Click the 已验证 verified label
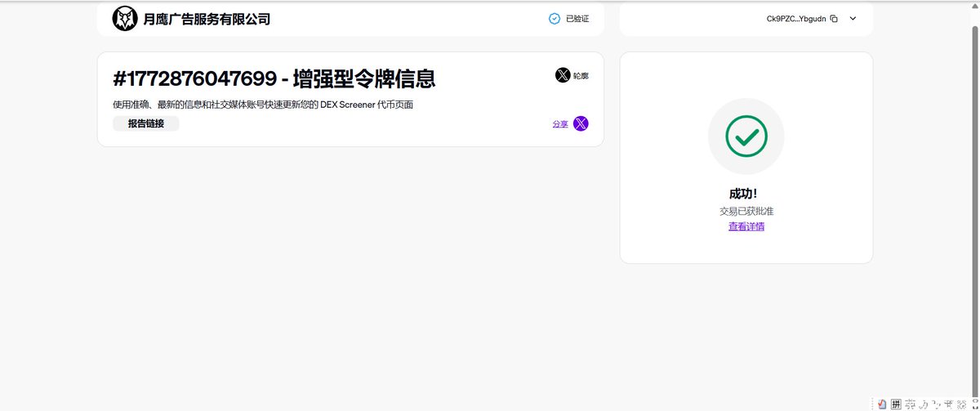980x411 pixels. [577, 19]
